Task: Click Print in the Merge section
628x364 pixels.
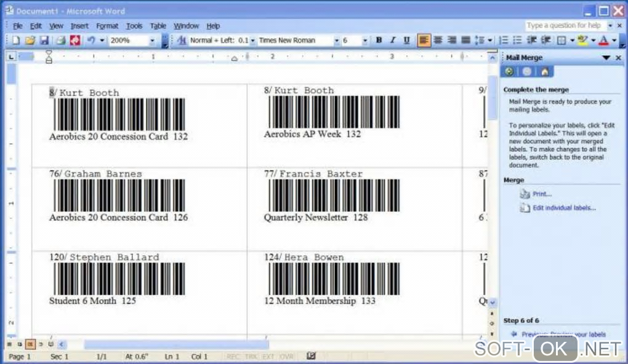Action: 542,194
